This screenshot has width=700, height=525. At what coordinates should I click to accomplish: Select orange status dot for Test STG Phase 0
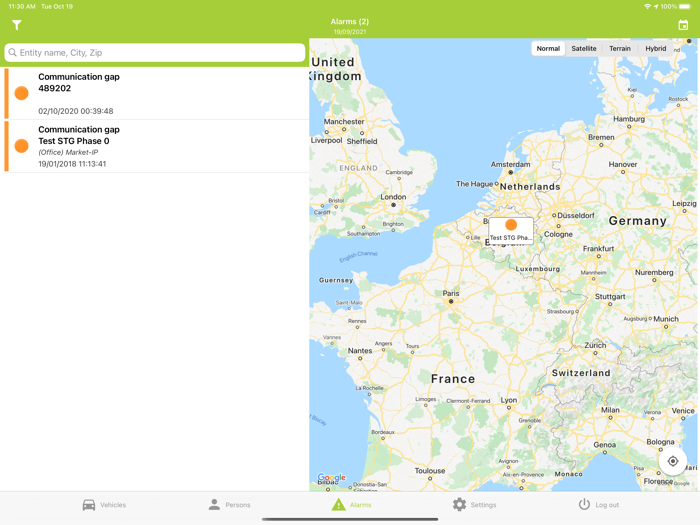pyautogui.click(x=21, y=146)
